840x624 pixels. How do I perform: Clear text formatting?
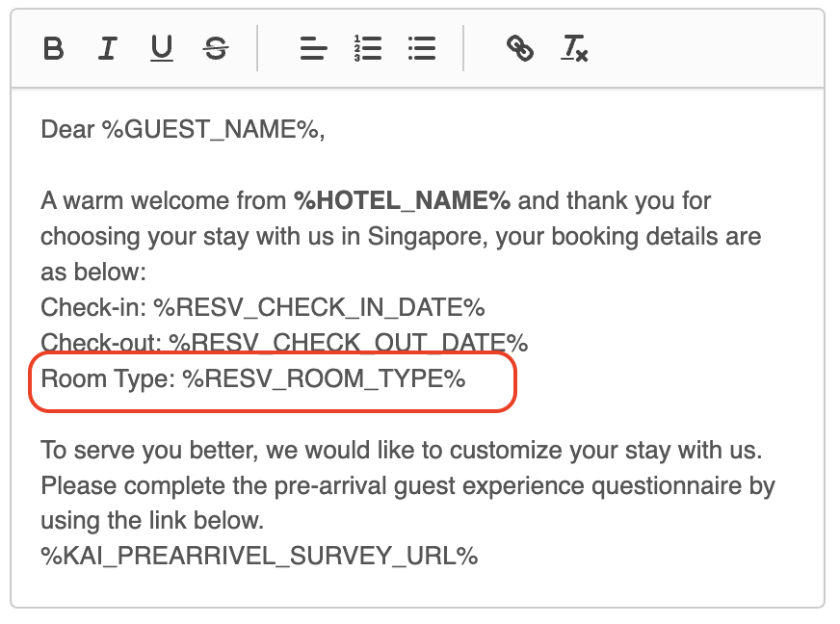[574, 48]
